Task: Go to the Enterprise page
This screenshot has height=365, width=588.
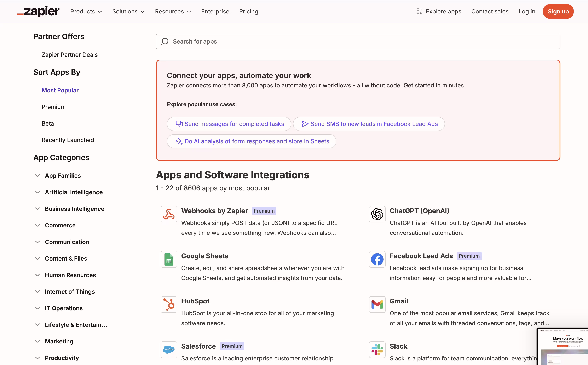Action: (x=215, y=11)
